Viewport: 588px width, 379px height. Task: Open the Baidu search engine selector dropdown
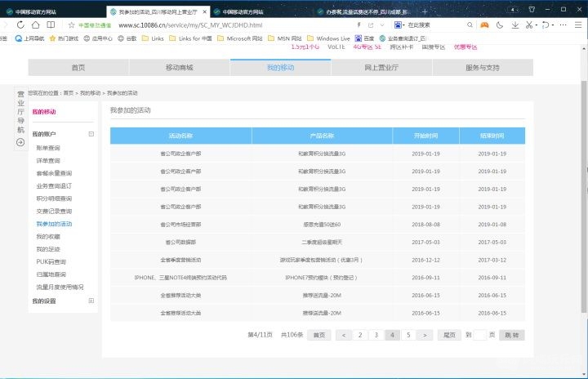[399, 25]
